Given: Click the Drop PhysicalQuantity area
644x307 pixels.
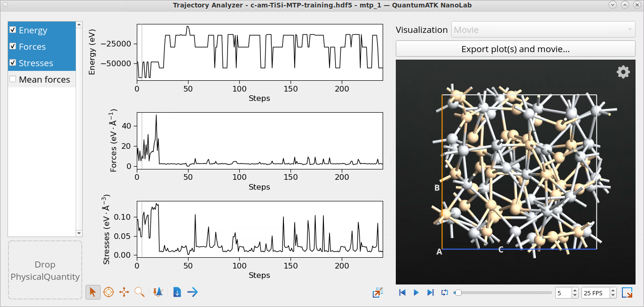Looking at the screenshot, I should tap(45, 270).
